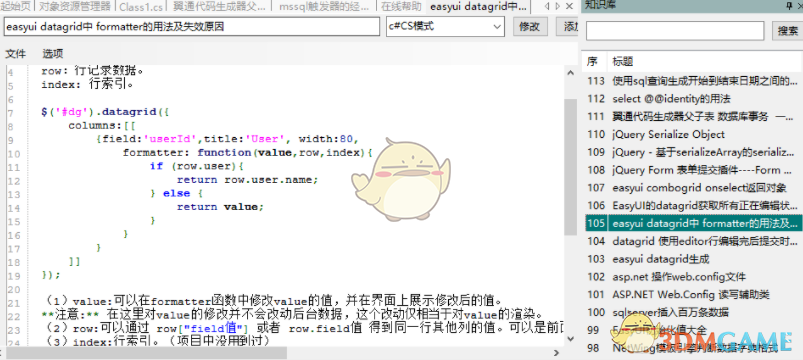Click the article title input field
The height and width of the screenshot is (360, 803).
coord(192,27)
